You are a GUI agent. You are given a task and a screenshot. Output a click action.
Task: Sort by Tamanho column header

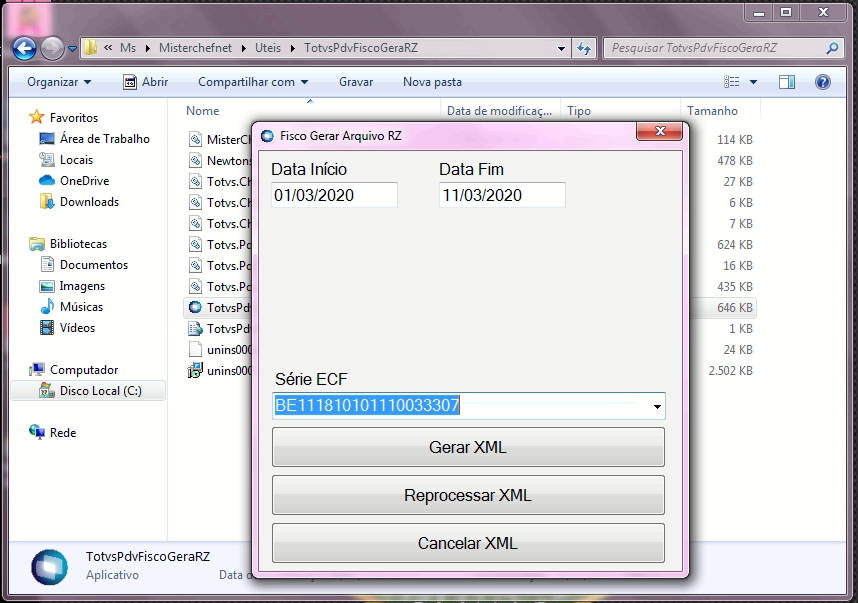point(712,111)
